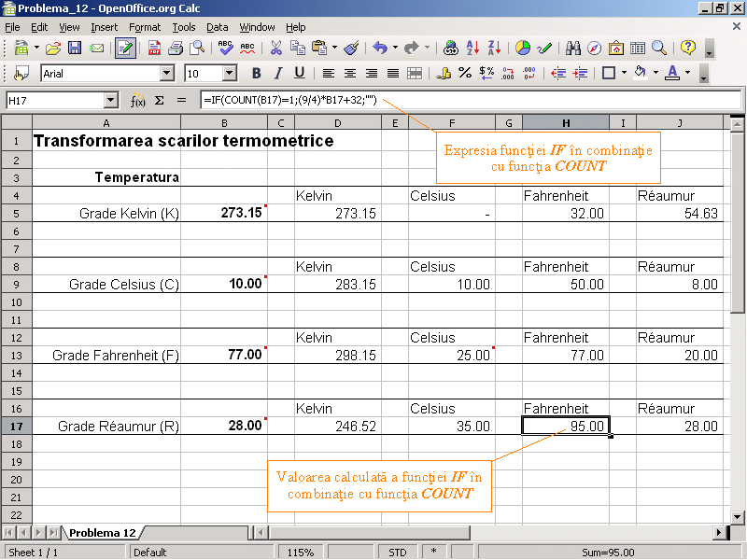The width and height of the screenshot is (747, 560).
Task: Open Find & Replace binoculars icon
Action: coord(572,49)
